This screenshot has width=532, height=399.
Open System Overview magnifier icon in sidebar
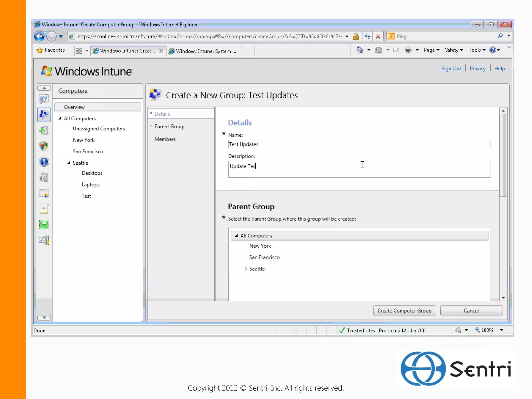[44, 99]
